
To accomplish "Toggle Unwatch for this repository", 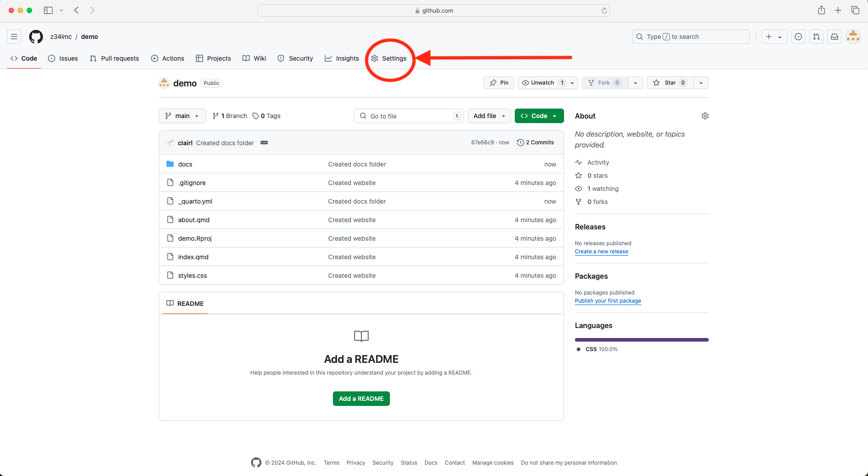I will [542, 83].
